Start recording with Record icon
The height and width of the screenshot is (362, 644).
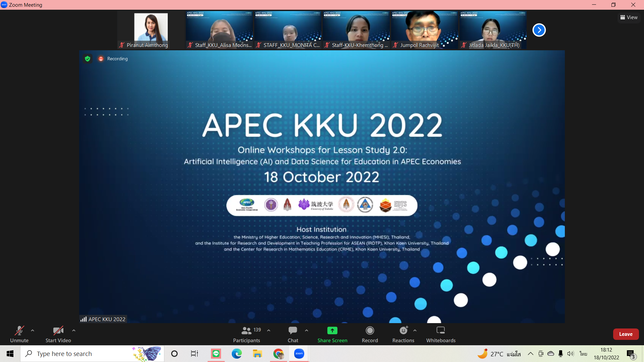pos(370,331)
